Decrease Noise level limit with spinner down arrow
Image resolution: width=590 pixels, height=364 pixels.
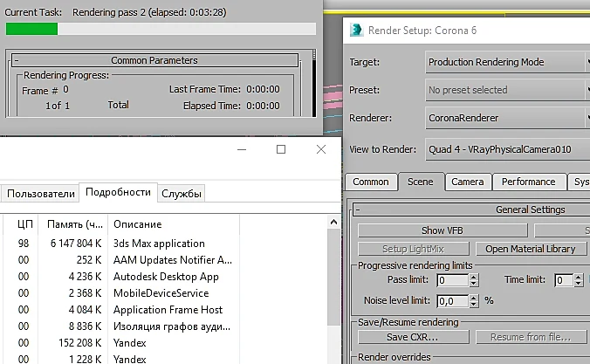click(474, 304)
